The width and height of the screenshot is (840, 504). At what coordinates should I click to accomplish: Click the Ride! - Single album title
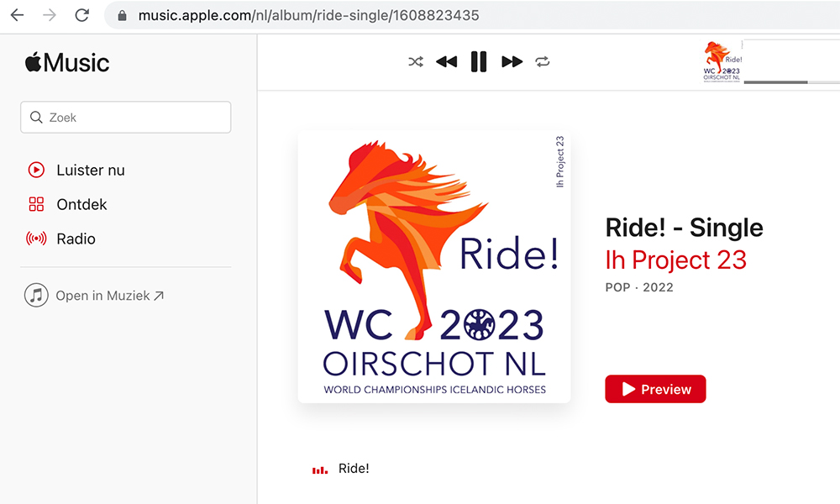[x=684, y=228]
